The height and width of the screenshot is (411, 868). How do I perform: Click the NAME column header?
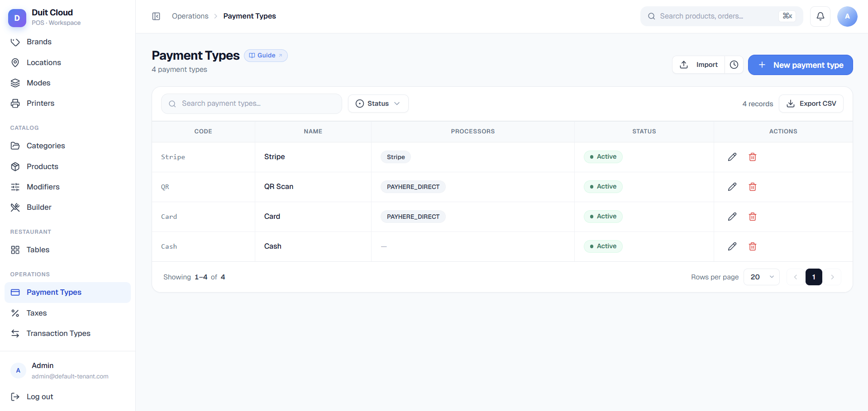pyautogui.click(x=313, y=132)
